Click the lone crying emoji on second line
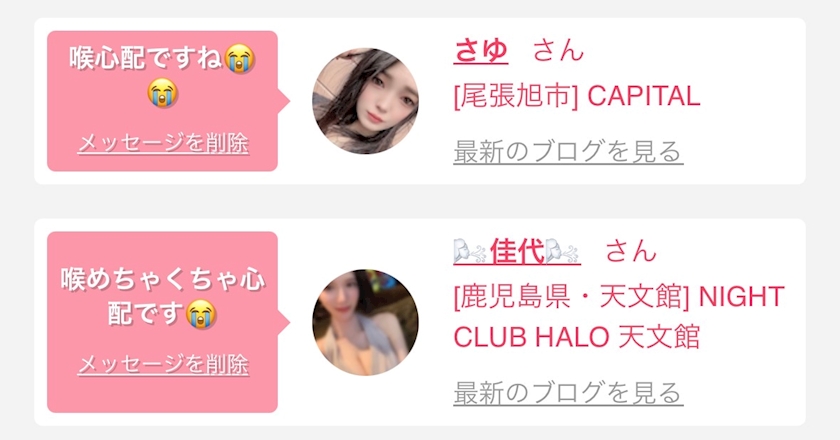The image size is (840, 440). [163, 92]
